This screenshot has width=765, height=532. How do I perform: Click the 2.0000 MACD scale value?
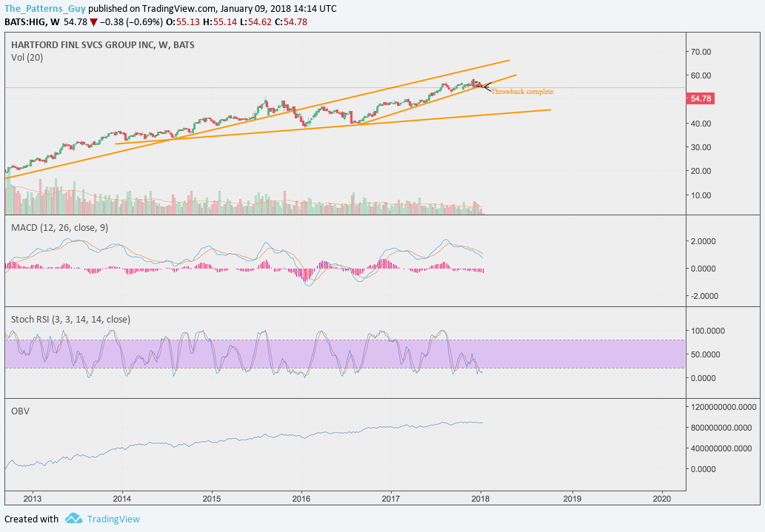click(x=704, y=241)
